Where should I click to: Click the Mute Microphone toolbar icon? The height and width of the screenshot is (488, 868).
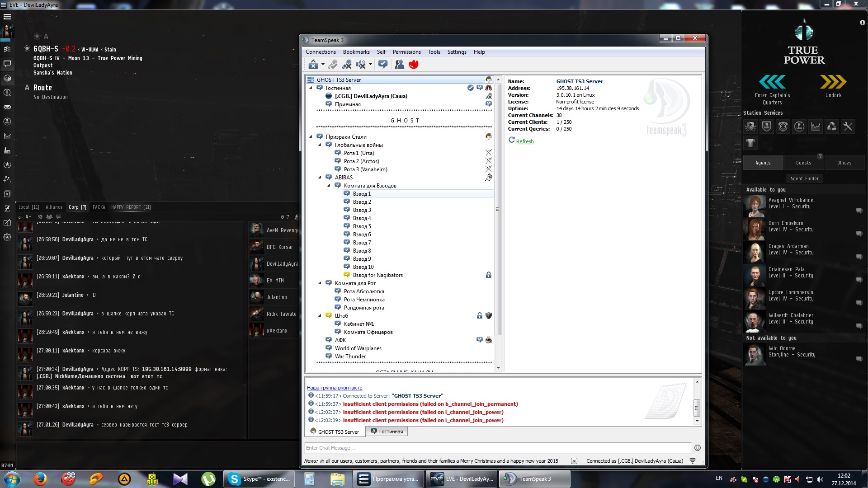pyautogui.click(x=347, y=65)
